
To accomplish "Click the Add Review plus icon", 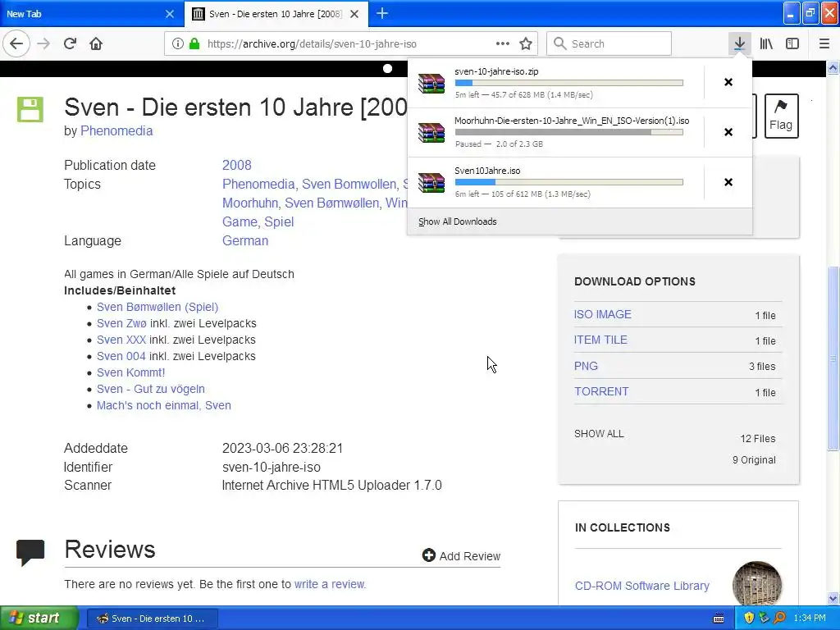I will pos(428,555).
